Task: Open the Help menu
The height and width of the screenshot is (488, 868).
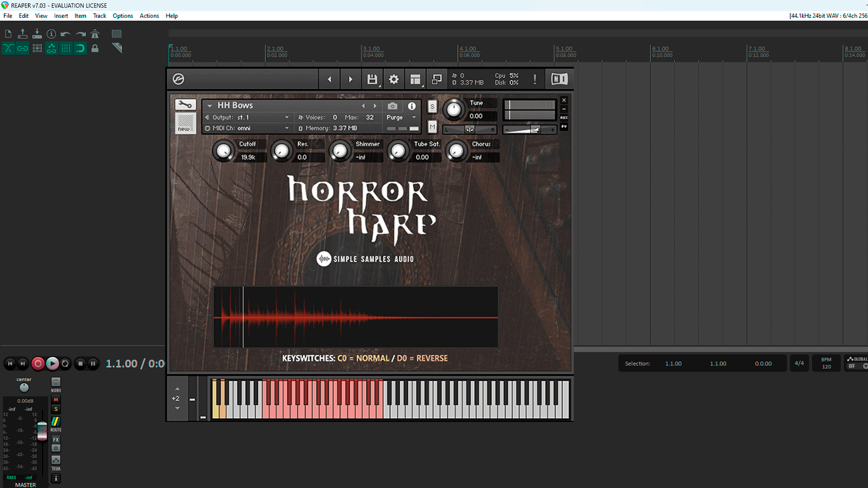Action: pyautogui.click(x=172, y=16)
